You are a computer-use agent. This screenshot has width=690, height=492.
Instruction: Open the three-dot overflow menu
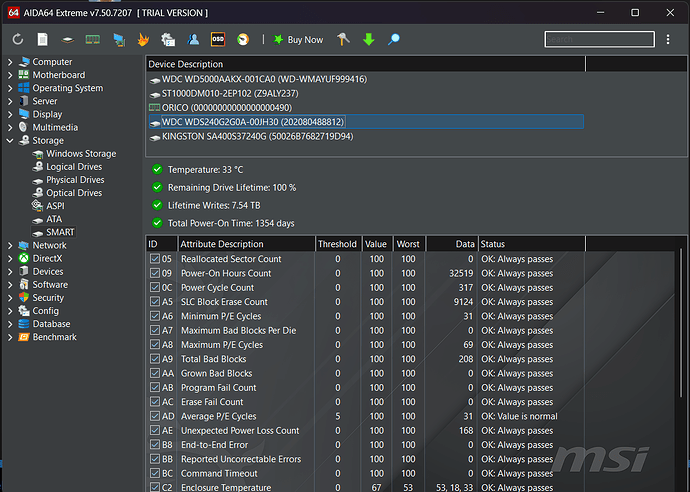tap(668, 39)
